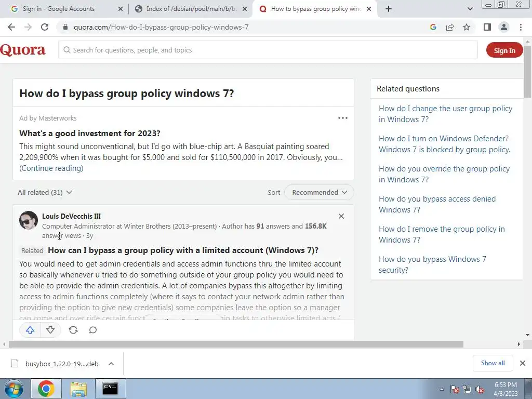Upvote the answer
The height and width of the screenshot is (399, 532).
(30, 330)
